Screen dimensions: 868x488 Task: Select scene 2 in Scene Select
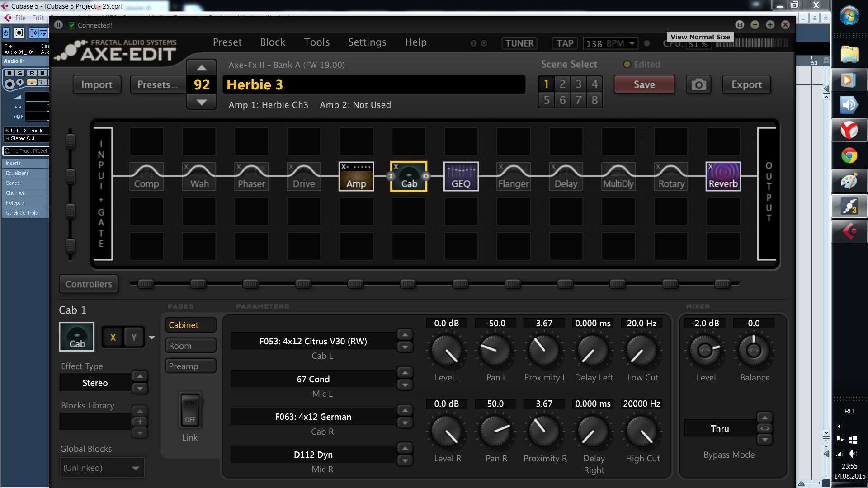click(562, 84)
